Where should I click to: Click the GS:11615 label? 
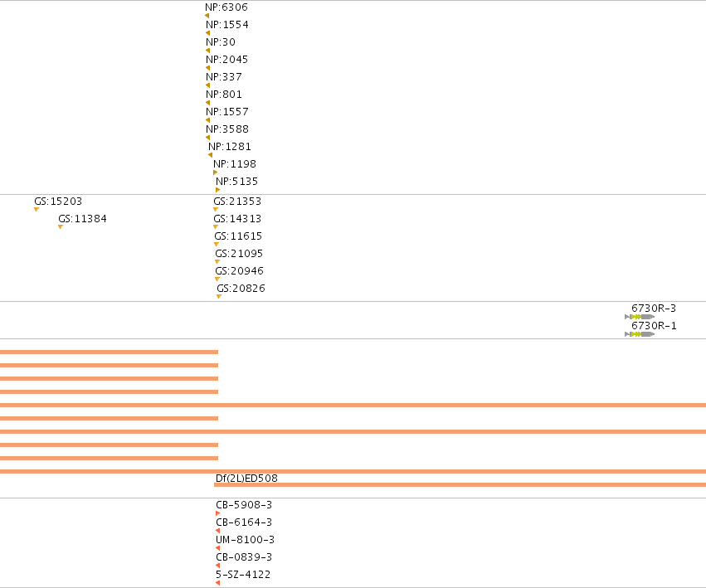point(238,236)
